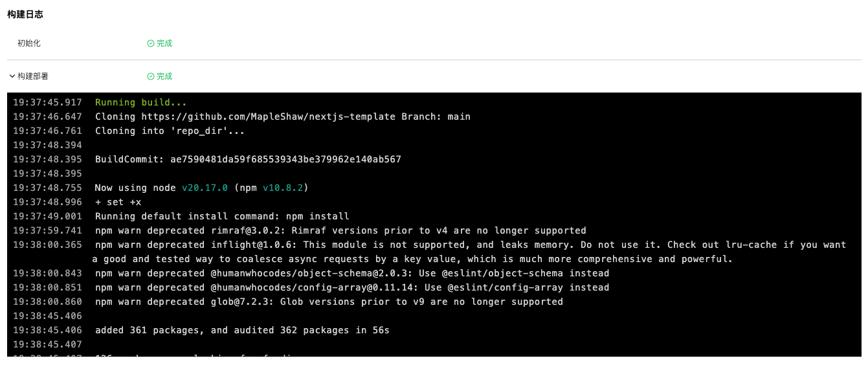Click the green check icon beside 构建部署
The width and height of the screenshot is (868, 365).
pos(151,76)
